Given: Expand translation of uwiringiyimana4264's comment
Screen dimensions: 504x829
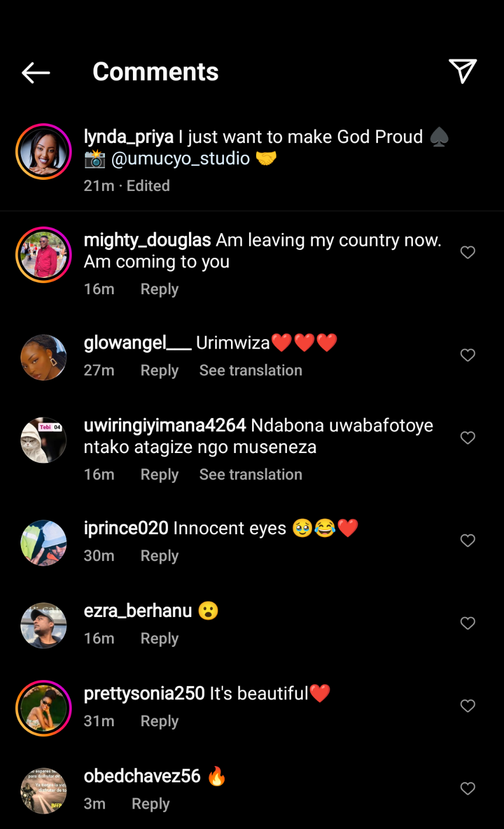Looking at the screenshot, I should pos(251,475).
